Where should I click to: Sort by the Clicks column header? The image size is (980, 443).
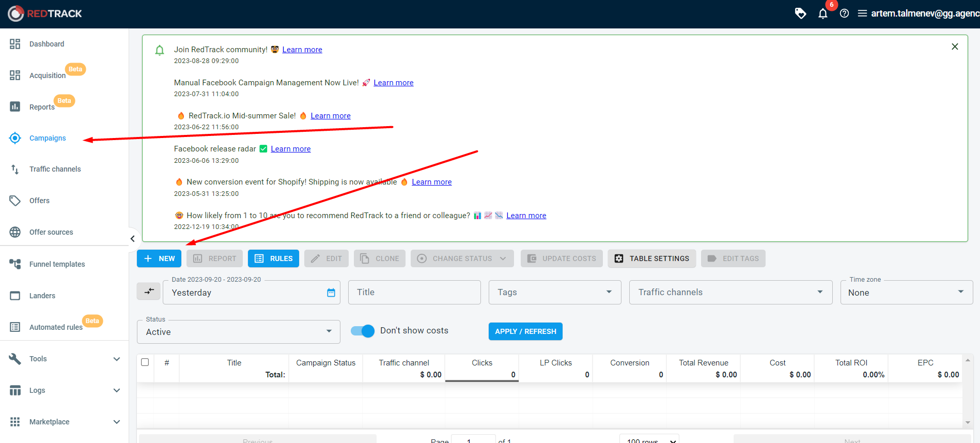pos(482,363)
